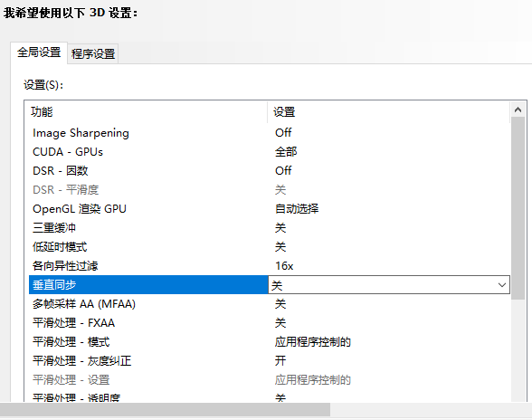Screen dimensions: 532x420
Task: Select the CUDA - GPUs setting row
Action: tap(270, 152)
